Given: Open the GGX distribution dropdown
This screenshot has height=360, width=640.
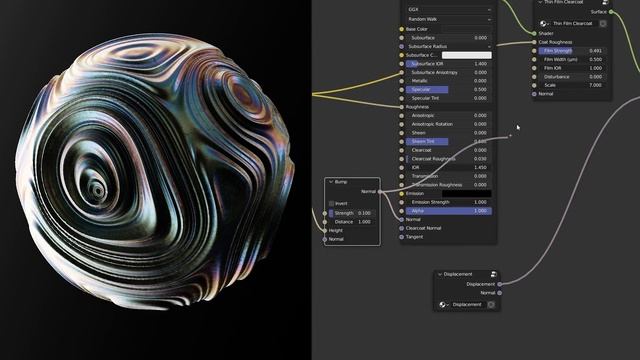Looking at the screenshot, I should pyautogui.click(x=449, y=9).
